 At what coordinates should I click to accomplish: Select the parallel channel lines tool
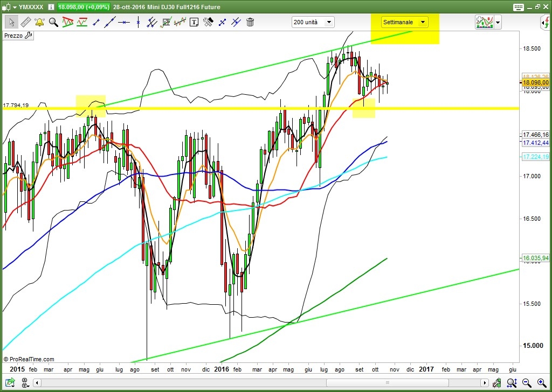coord(151,22)
